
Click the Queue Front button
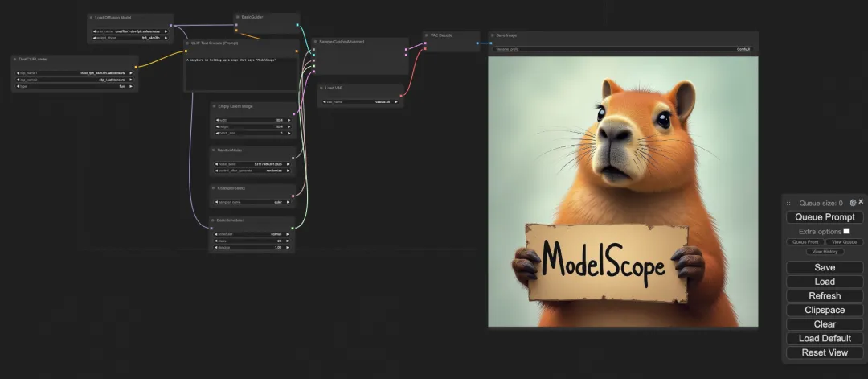(x=805, y=242)
